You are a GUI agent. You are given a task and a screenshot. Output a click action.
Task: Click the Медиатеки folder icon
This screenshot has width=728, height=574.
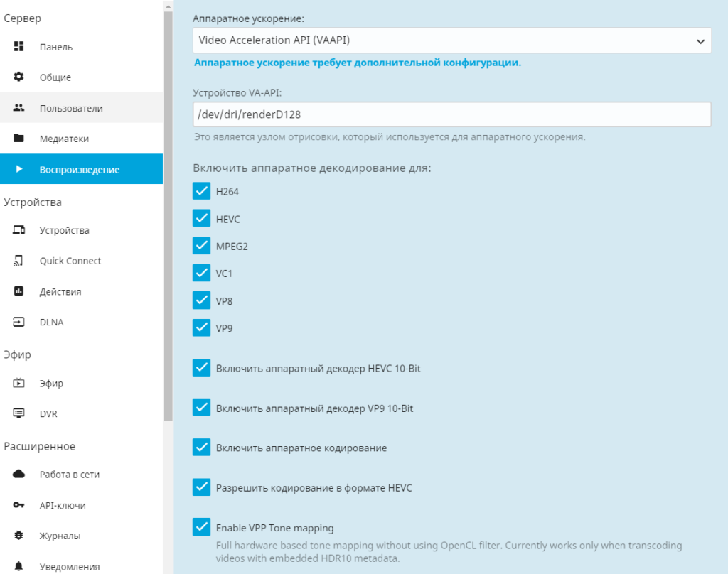(19, 139)
